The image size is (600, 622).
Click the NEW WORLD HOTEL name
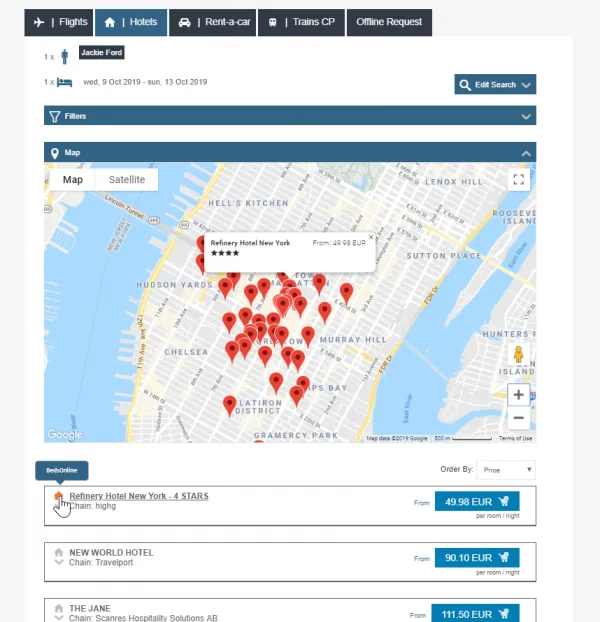[x=111, y=553]
